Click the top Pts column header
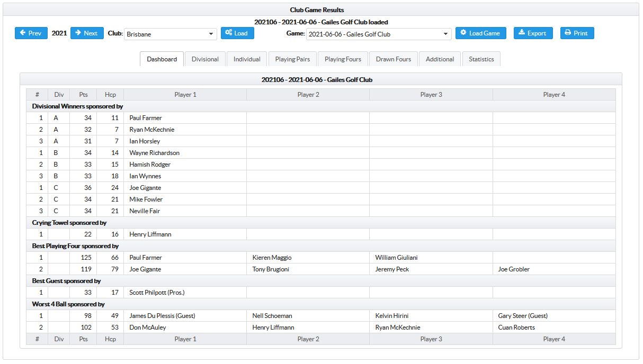Screen dimensions: 643x364 coord(83,95)
